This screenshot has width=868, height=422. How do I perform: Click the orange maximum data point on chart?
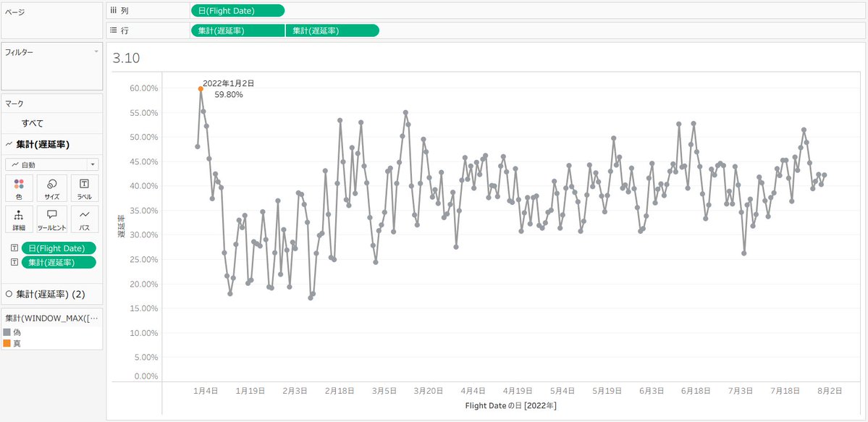tap(201, 88)
